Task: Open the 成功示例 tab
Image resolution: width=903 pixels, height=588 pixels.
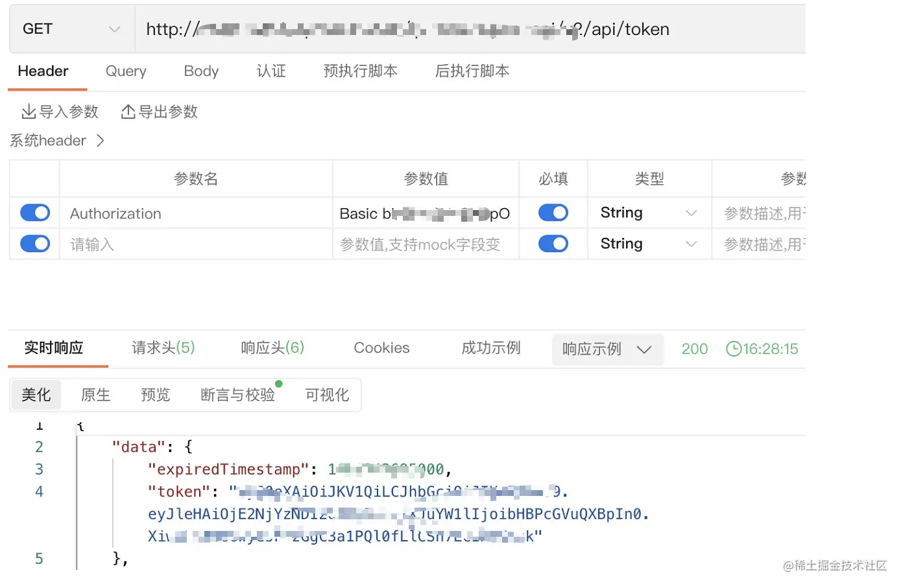Action: click(x=491, y=348)
